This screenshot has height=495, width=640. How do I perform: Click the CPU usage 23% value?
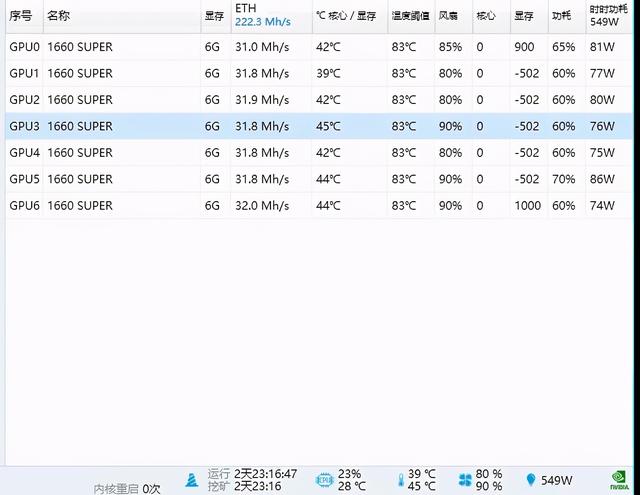pos(349,474)
